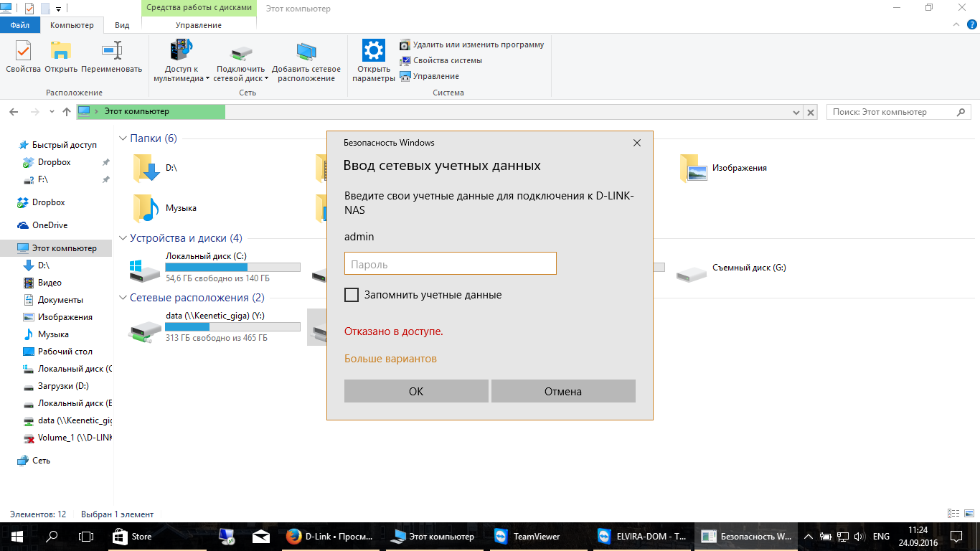Viewport: 980px width, 551px height.
Task: Click the Open settings (Открыть параметры) gear icon
Action: coord(374,52)
